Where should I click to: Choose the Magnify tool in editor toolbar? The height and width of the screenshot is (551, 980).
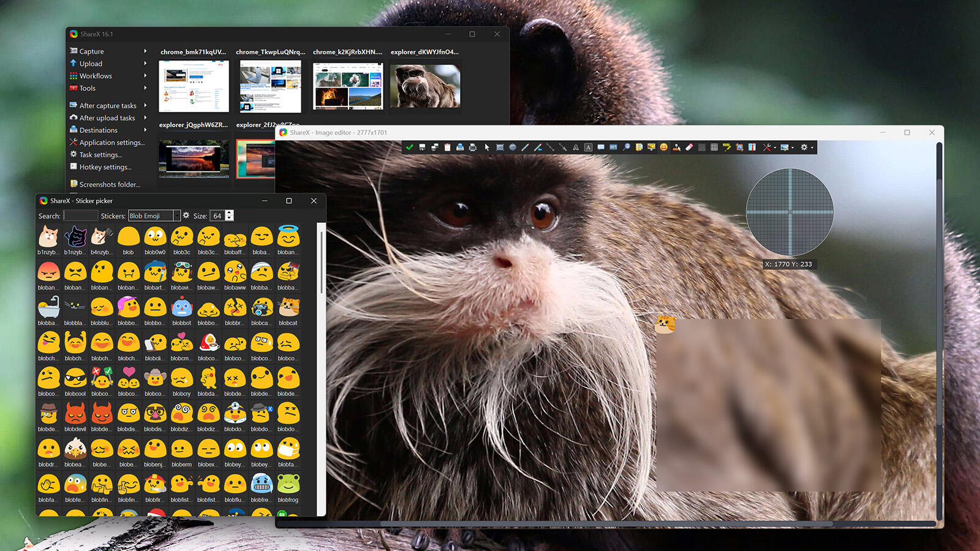click(626, 148)
